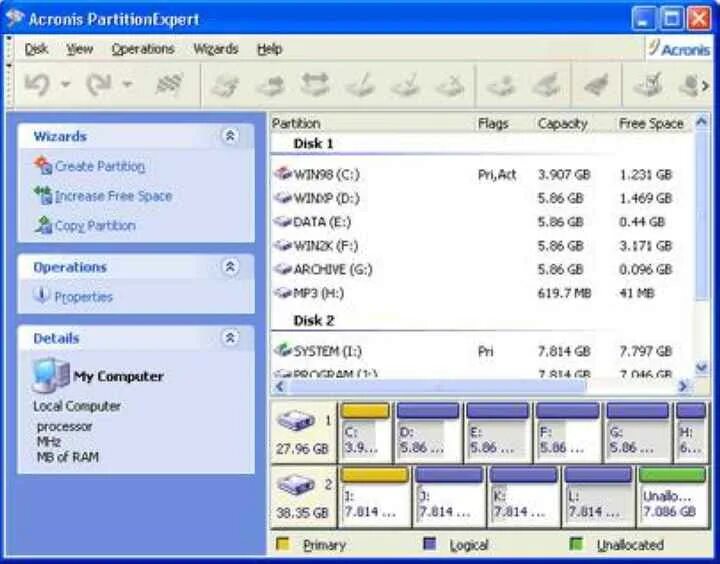720x564 pixels.
Task: Open the Operations menu
Action: (x=143, y=49)
